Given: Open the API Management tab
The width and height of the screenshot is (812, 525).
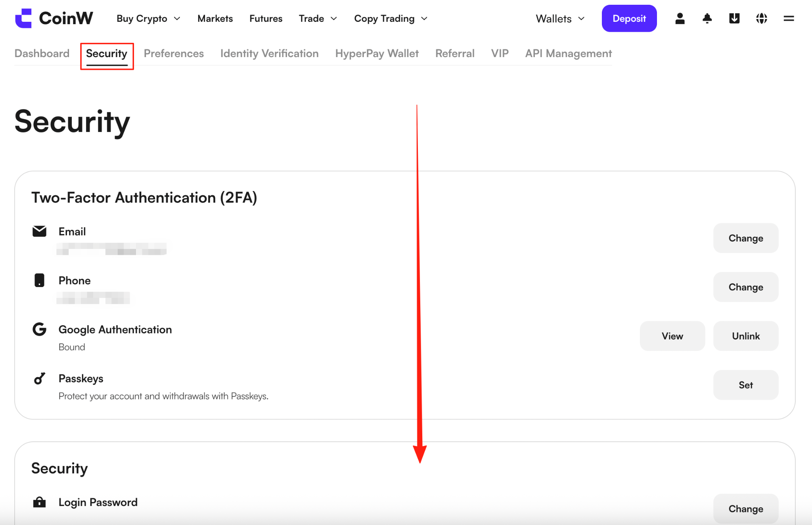Looking at the screenshot, I should (x=568, y=53).
